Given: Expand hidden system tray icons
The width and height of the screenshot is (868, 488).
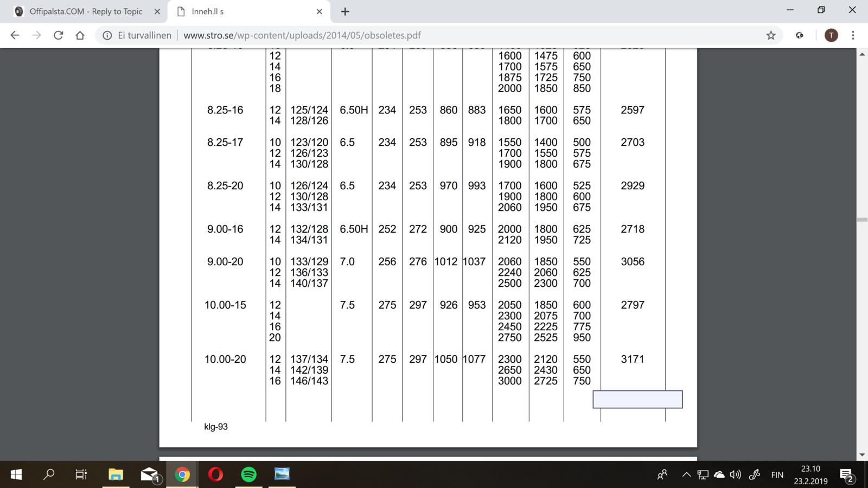Looking at the screenshot, I should pyautogui.click(x=686, y=475).
